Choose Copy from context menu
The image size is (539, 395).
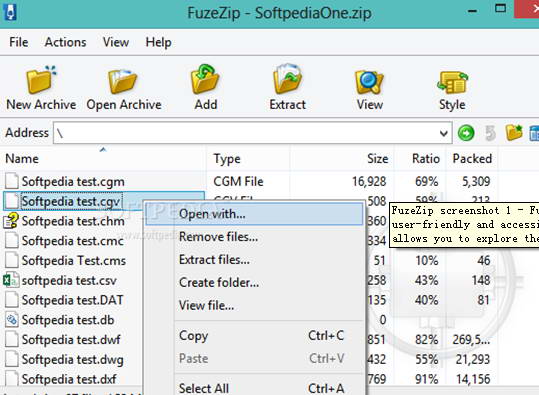[254, 336]
